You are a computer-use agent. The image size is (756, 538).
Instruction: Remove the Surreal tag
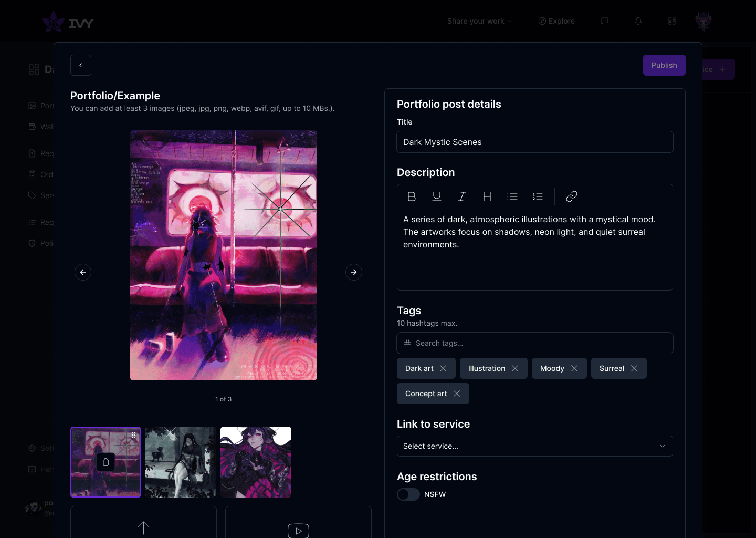(634, 368)
